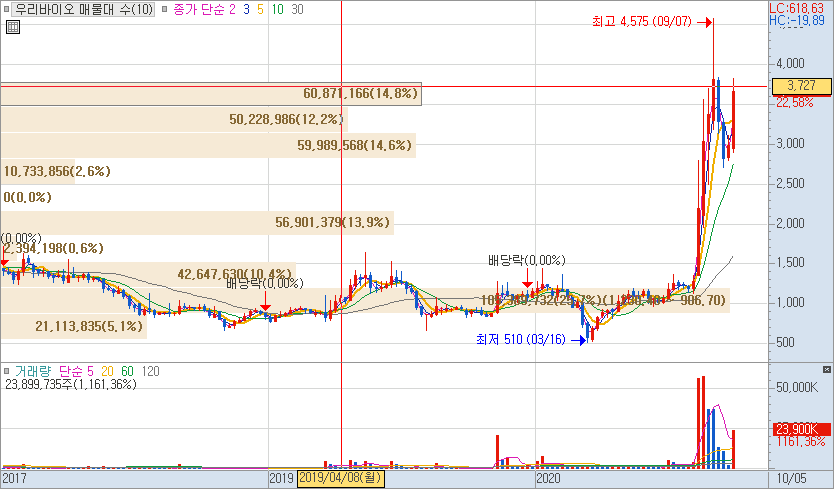Viewport: 834px width, 489px height.
Task: Click the 최저 510 (03/16) low label
Action: point(521,339)
